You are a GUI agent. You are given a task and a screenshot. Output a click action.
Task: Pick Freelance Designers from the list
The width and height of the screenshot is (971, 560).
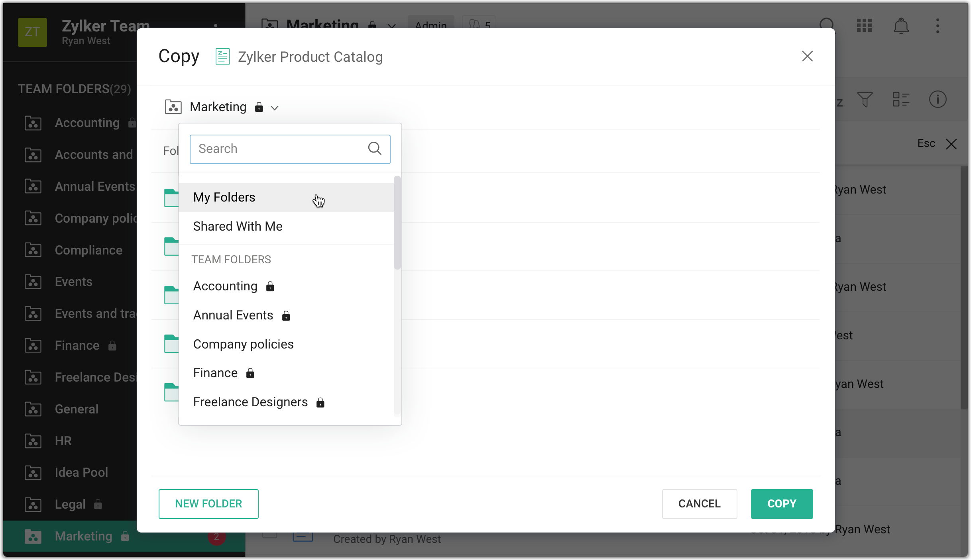[251, 402]
